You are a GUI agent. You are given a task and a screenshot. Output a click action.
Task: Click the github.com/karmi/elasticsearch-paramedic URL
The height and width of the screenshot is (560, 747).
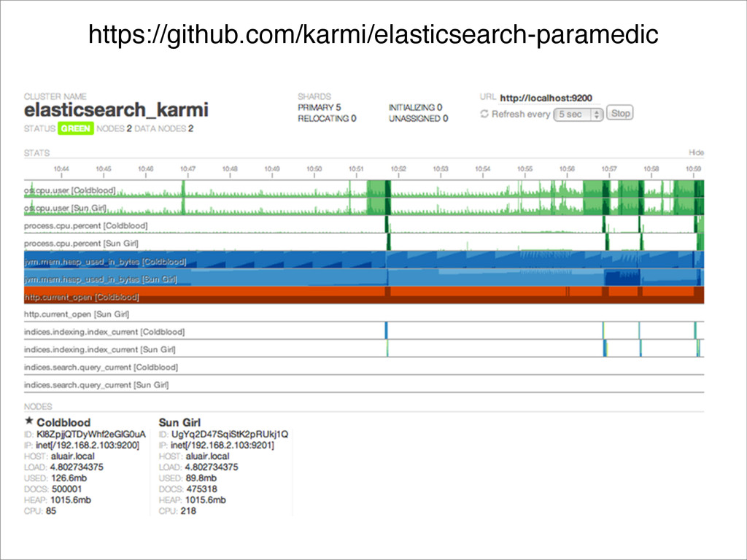(373, 34)
